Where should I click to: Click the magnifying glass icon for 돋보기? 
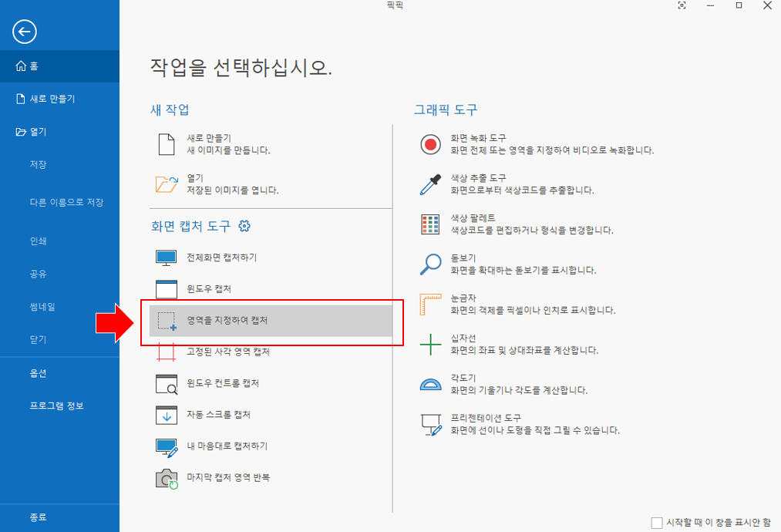430,264
